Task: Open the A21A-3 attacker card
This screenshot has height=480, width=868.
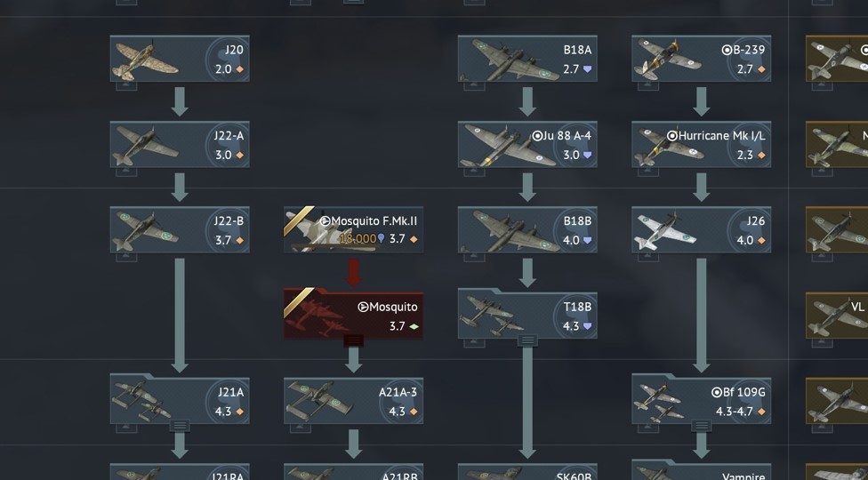Action: click(x=353, y=401)
